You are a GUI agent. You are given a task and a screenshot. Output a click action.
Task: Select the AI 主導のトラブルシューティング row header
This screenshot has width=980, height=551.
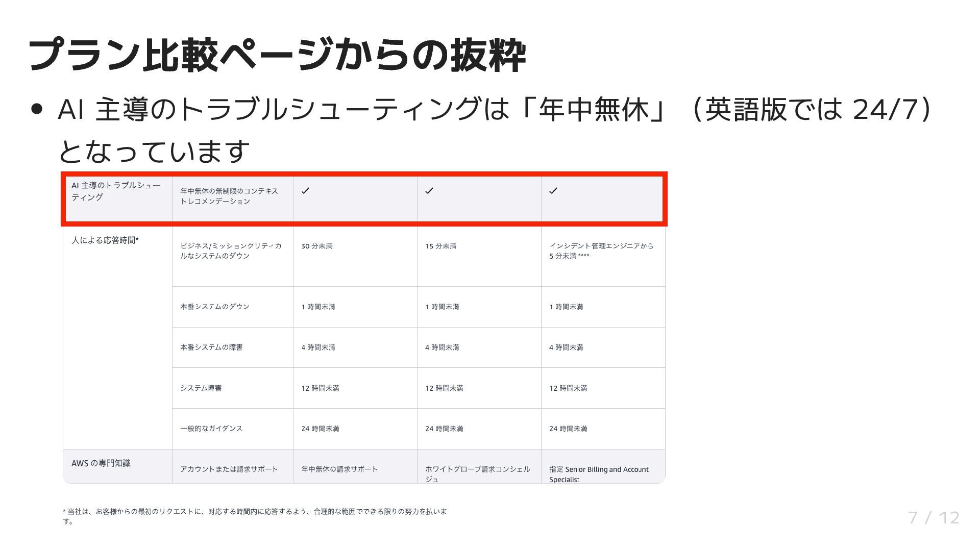pos(116,191)
